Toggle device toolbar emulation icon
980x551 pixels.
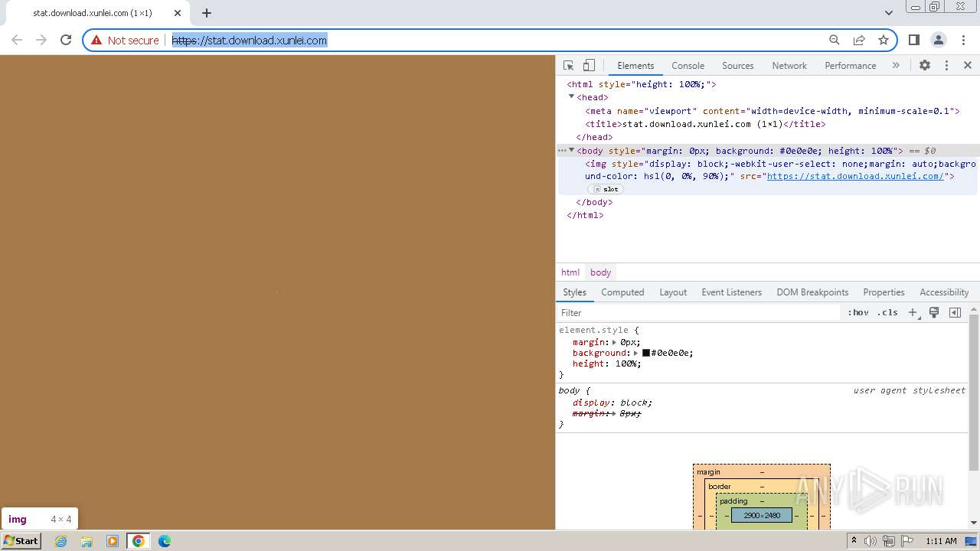(589, 66)
